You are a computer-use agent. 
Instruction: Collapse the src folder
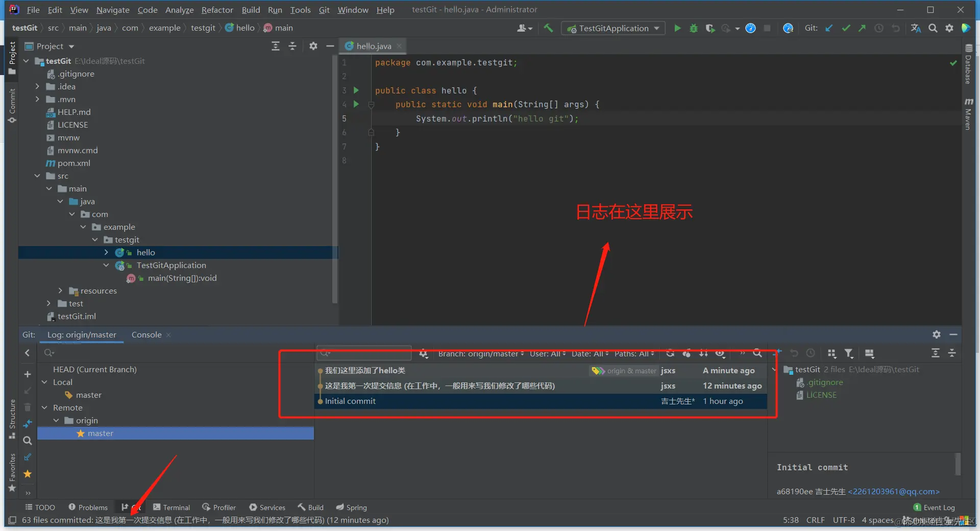pos(37,176)
